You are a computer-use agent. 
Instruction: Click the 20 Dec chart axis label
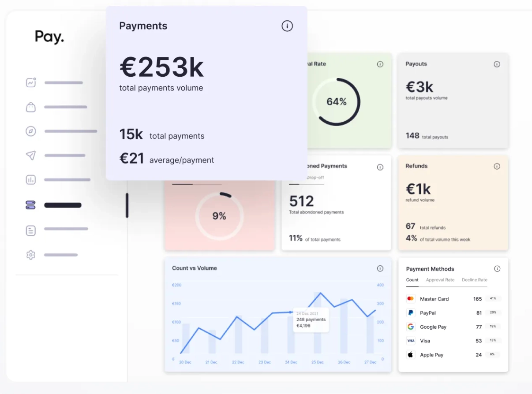pyautogui.click(x=185, y=362)
